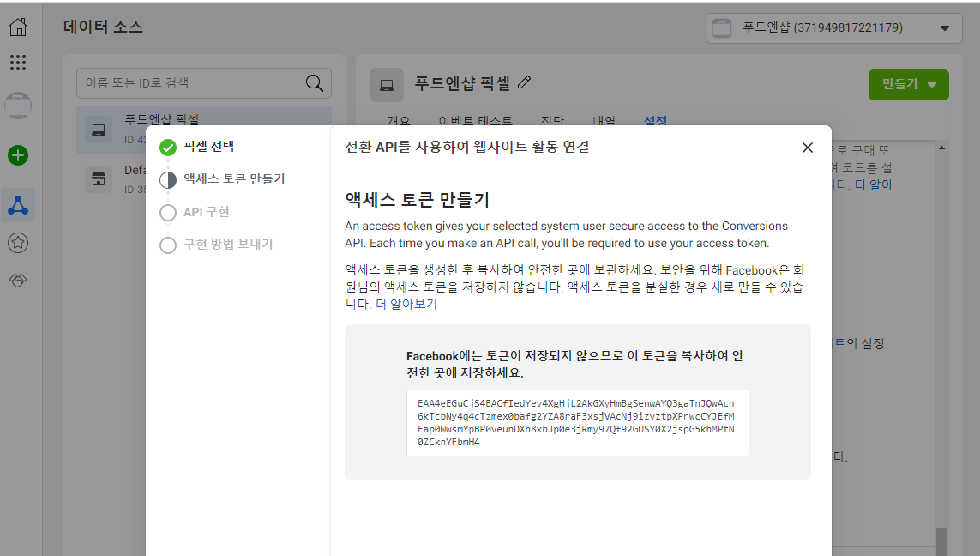The height and width of the screenshot is (556, 980).
Task: Switch to the 이벤트 테스트 tab
Action: click(476, 121)
